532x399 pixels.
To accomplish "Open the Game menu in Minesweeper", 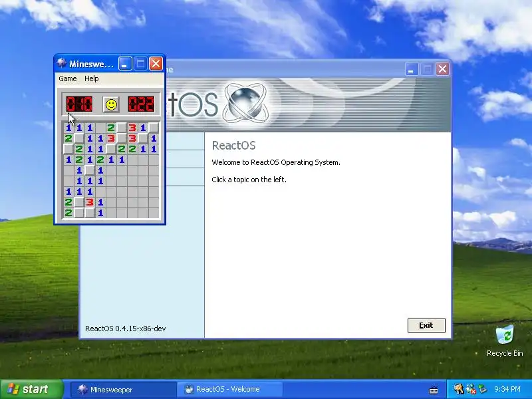I will point(68,78).
